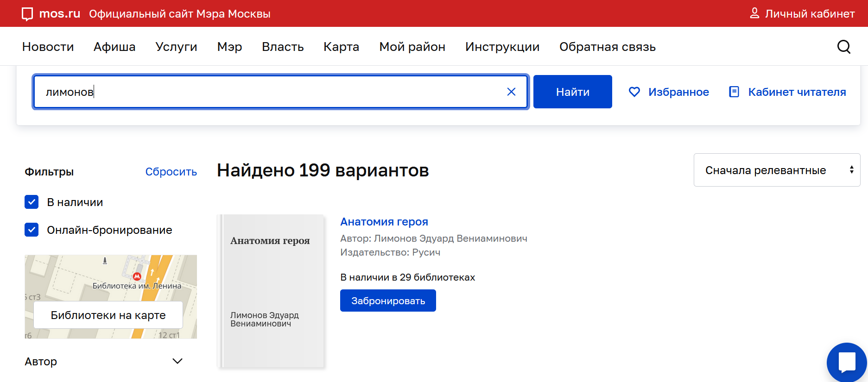
Task: Click the metro marker on map thumbnail
Action: pos(137,276)
